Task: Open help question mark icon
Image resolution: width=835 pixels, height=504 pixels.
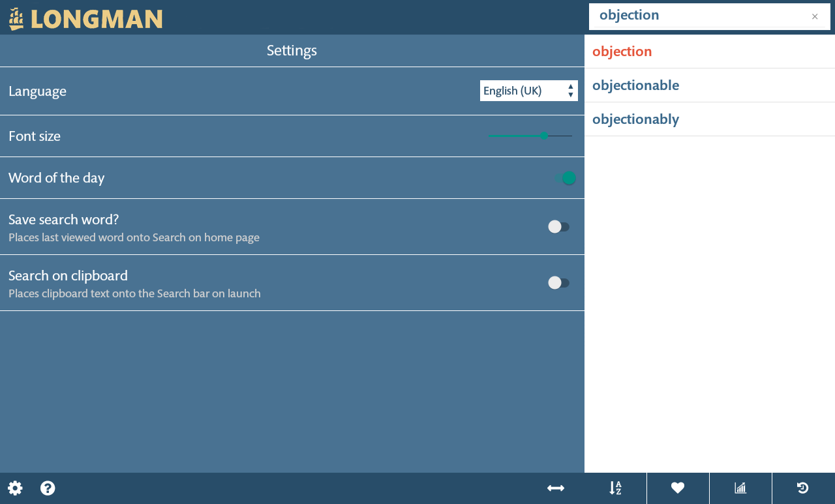Action: 48,488
